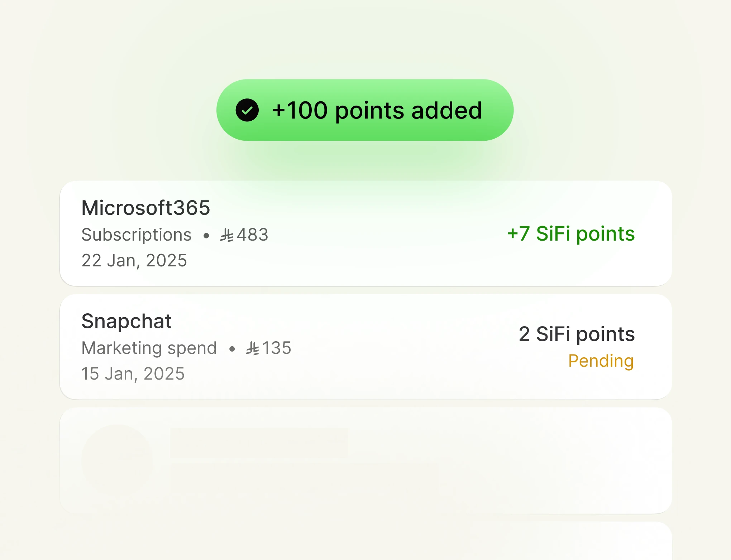Click the dot separator after Marketing spend
Image resolution: width=731 pixels, height=560 pixels.
click(x=232, y=349)
